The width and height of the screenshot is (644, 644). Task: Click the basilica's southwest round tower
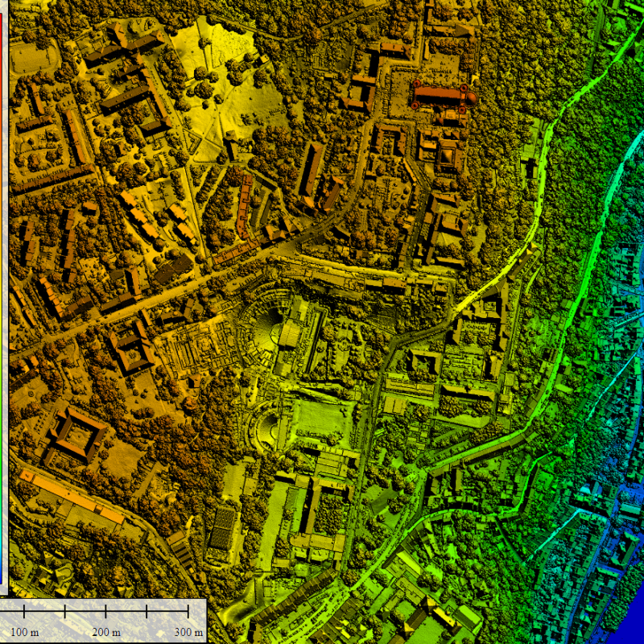tap(415, 105)
